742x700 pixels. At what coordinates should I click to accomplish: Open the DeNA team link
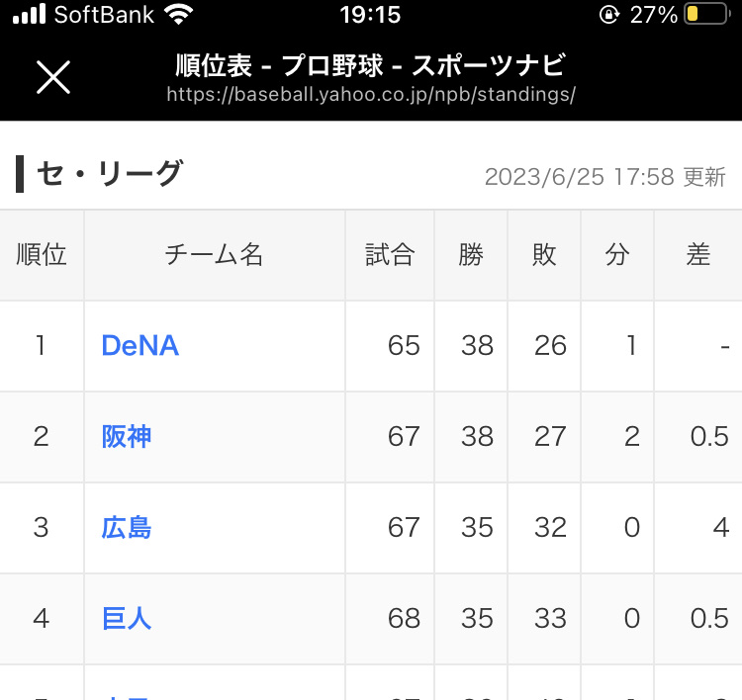click(139, 345)
